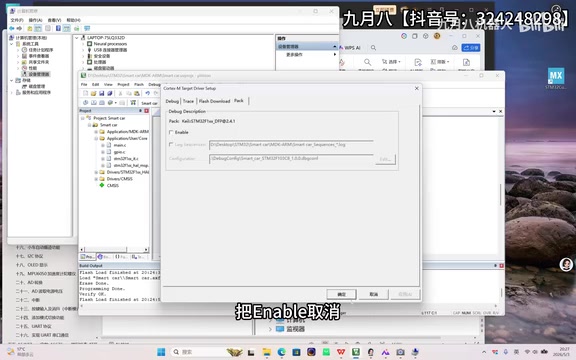The height and width of the screenshot is (360, 576).
Task: Expand the Drivers/CMSIS folder
Action: 96,179
